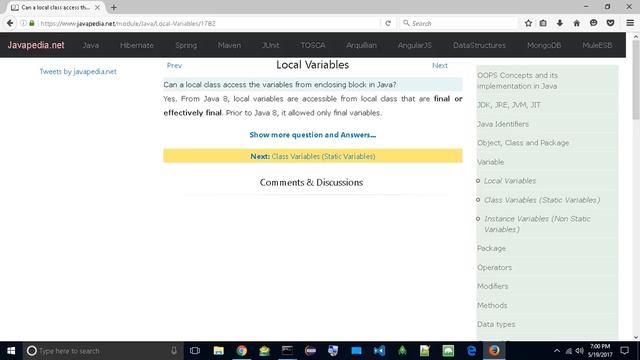Click the 7:00 PM clock in the taskbar

pos(600,347)
